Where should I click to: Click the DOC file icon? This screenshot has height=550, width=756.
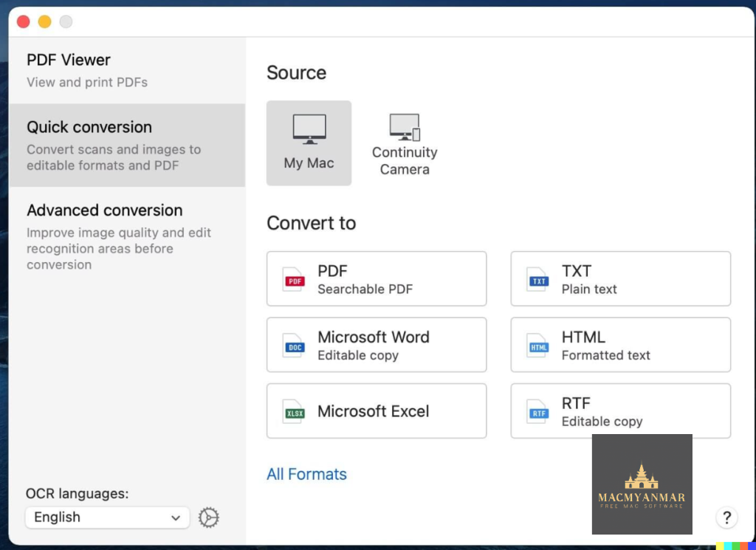pyautogui.click(x=294, y=346)
